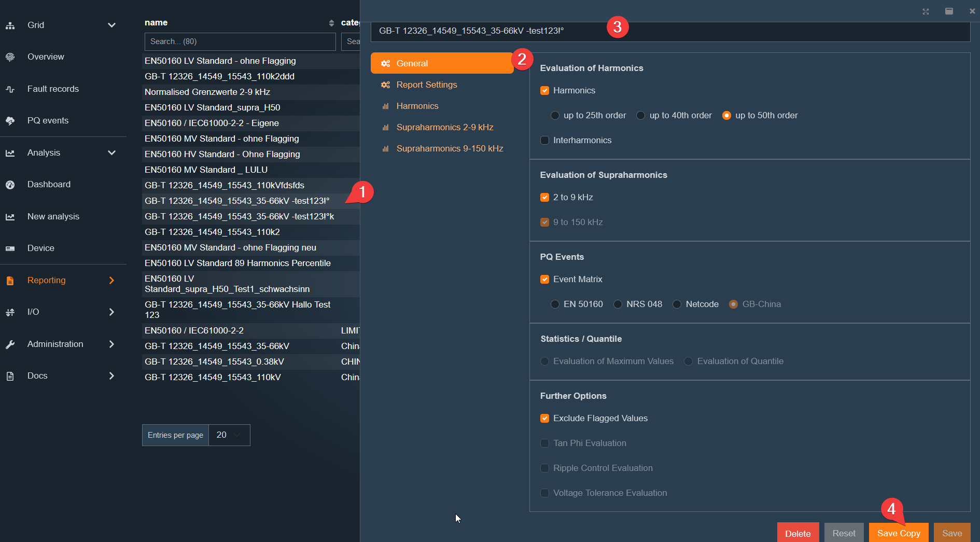Choose NRS 048 event matrix option
This screenshot has height=542, width=980.
[618, 304]
